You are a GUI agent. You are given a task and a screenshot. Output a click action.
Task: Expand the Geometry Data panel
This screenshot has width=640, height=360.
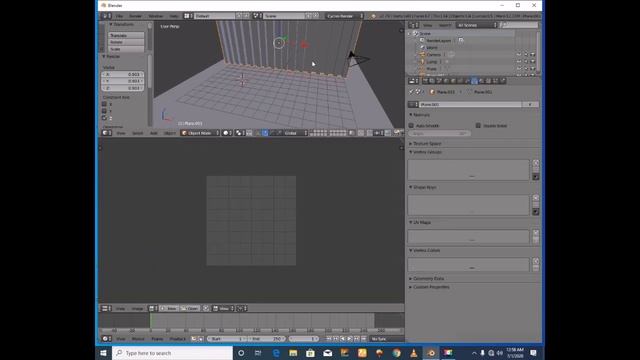pos(427,278)
